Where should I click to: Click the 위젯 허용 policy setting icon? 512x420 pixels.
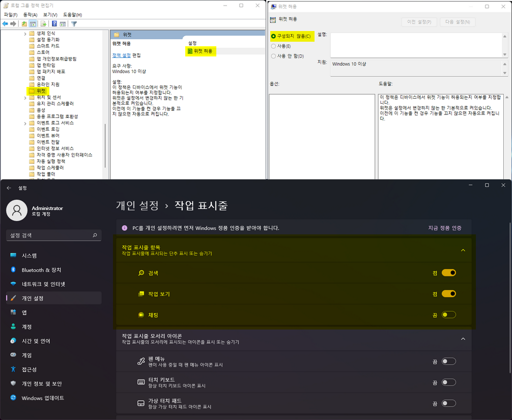pyautogui.click(x=190, y=51)
